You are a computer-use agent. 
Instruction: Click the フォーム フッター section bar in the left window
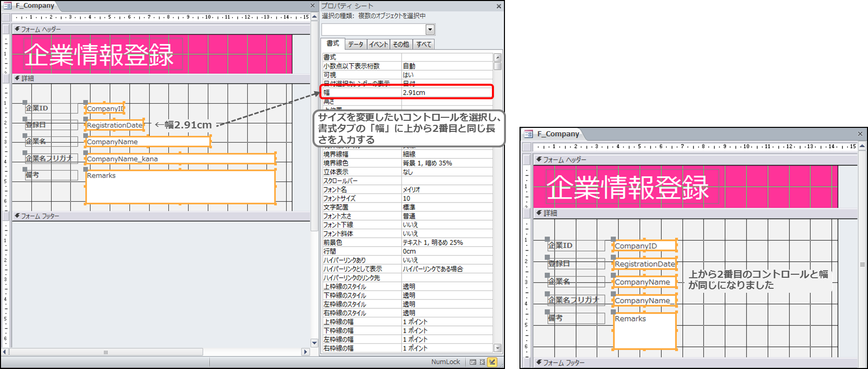coord(160,216)
